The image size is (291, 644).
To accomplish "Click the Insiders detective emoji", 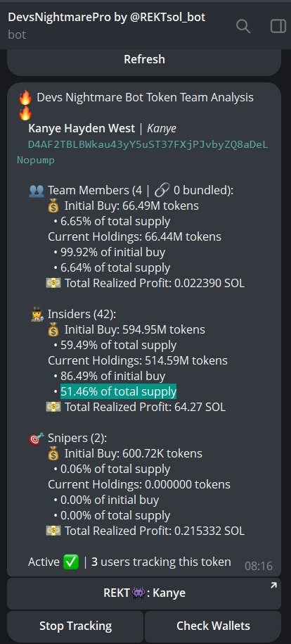I will (37, 314).
